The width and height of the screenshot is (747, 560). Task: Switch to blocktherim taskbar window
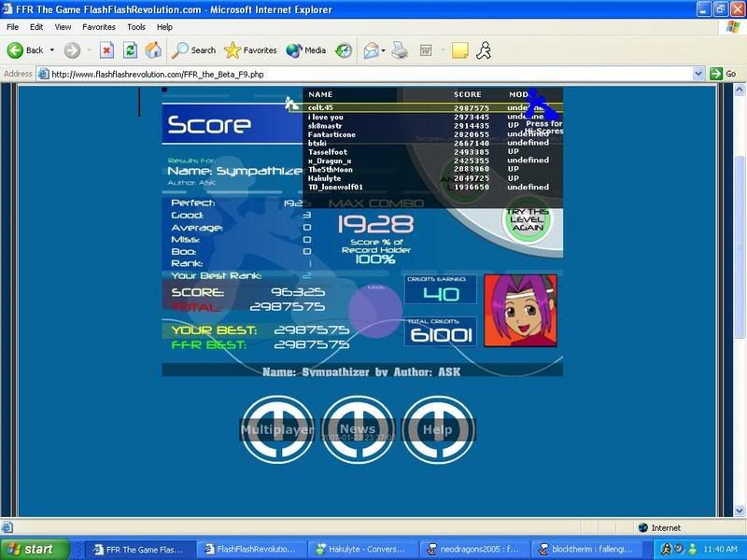(x=585, y=550)
